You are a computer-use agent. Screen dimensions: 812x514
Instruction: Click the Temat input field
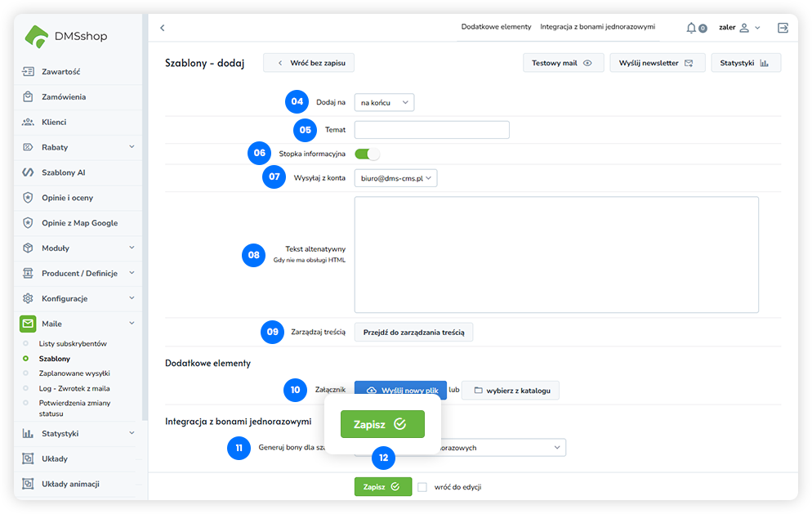click(431, 130)
